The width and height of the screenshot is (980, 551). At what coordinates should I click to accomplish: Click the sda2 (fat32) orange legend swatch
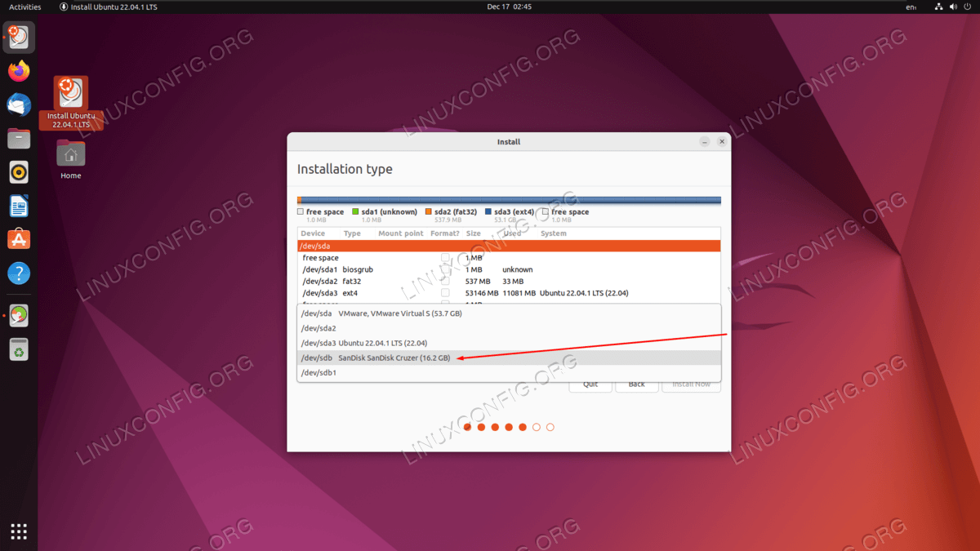point(427,211)
